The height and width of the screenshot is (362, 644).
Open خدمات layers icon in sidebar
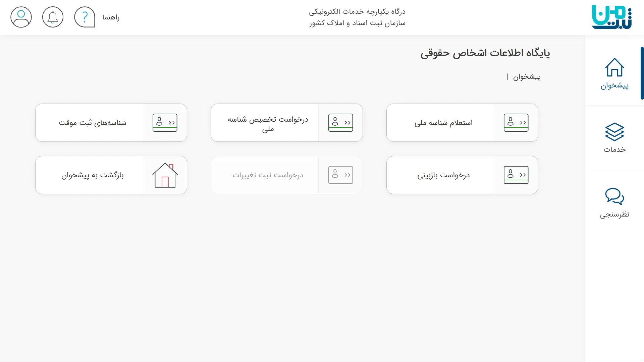[614, 132]
